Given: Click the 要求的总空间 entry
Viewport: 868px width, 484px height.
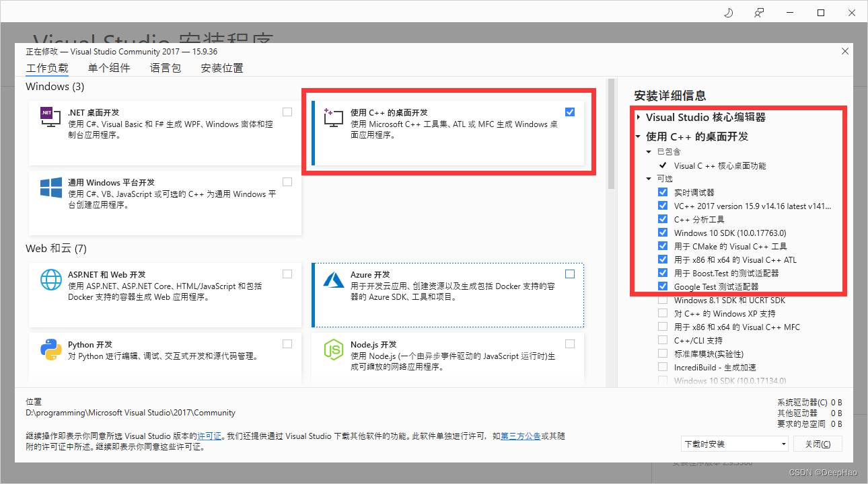Looking at the screenshot, I should (x=809, y=424).
